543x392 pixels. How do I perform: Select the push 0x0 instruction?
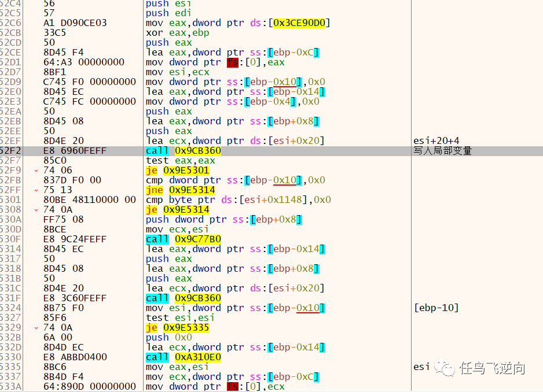point(168,338)
